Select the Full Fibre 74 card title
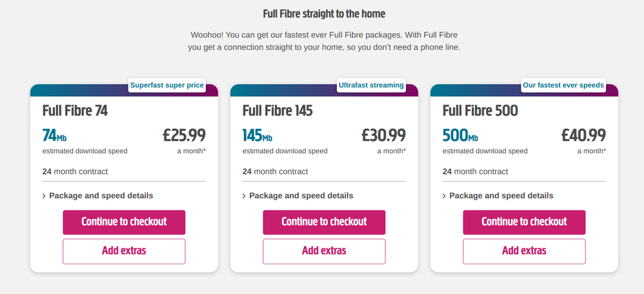Viewport: 644px width, 294px height. 75,110
